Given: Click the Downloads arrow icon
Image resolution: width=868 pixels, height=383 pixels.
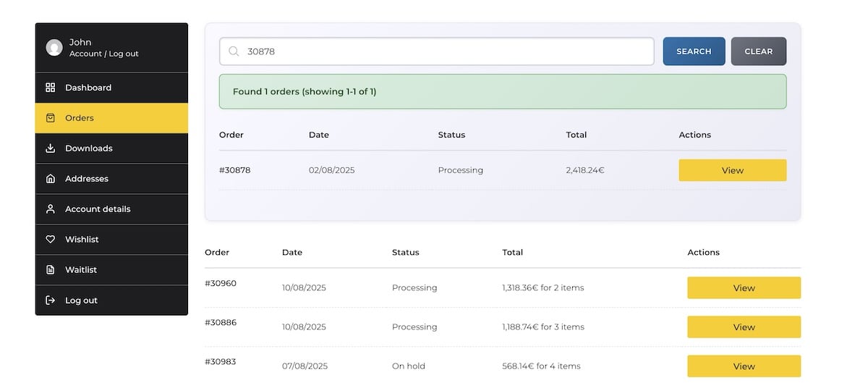Looking at the screenshot, I should click(51, 148).
